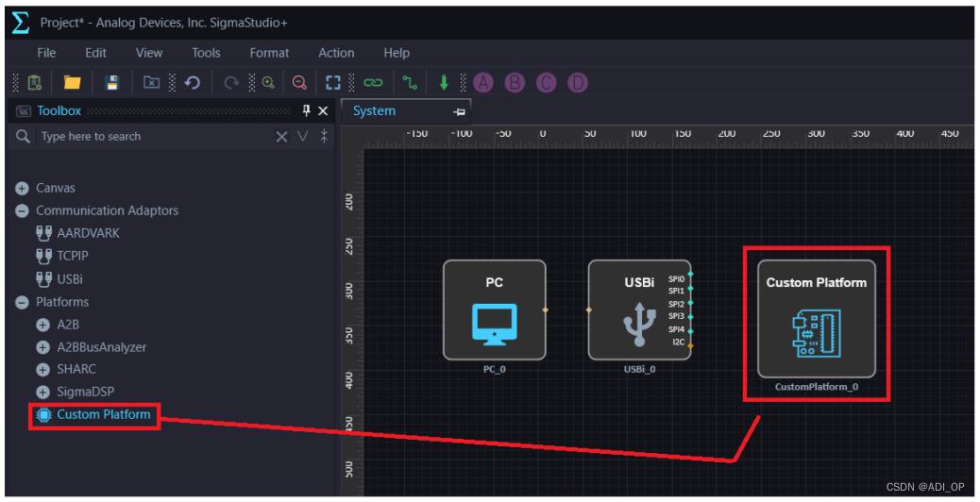This screenshot has width=980, height=502.
Task: Select the Custom Platform block on canvas
Action: point(817,319)
